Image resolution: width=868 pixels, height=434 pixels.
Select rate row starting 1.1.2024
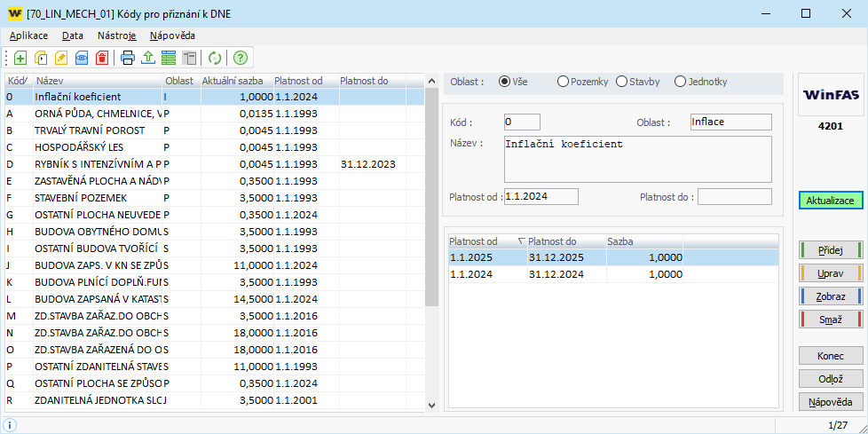click(x=612, y=274)
